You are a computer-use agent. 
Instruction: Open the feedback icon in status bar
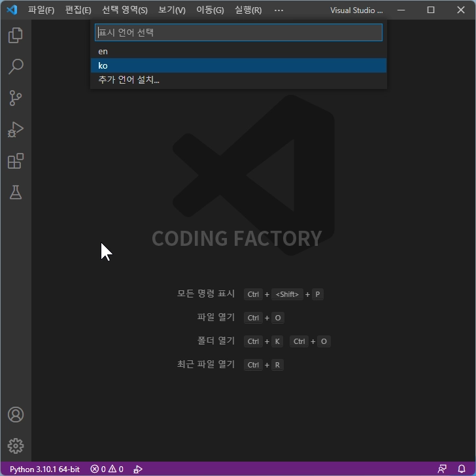coord(442,469)
